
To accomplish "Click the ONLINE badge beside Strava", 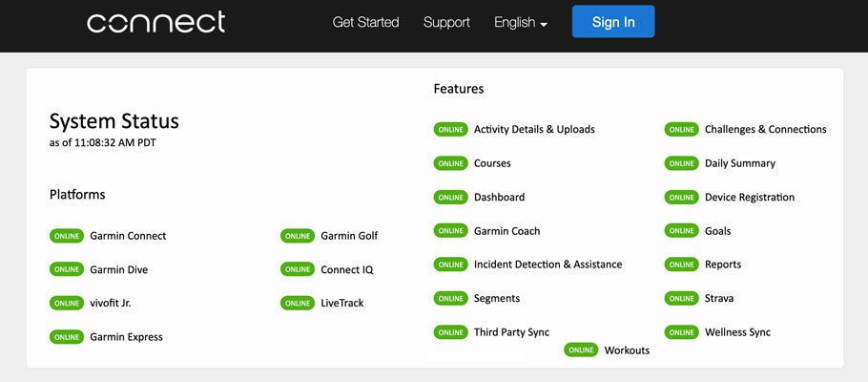I will click(682, 298).
